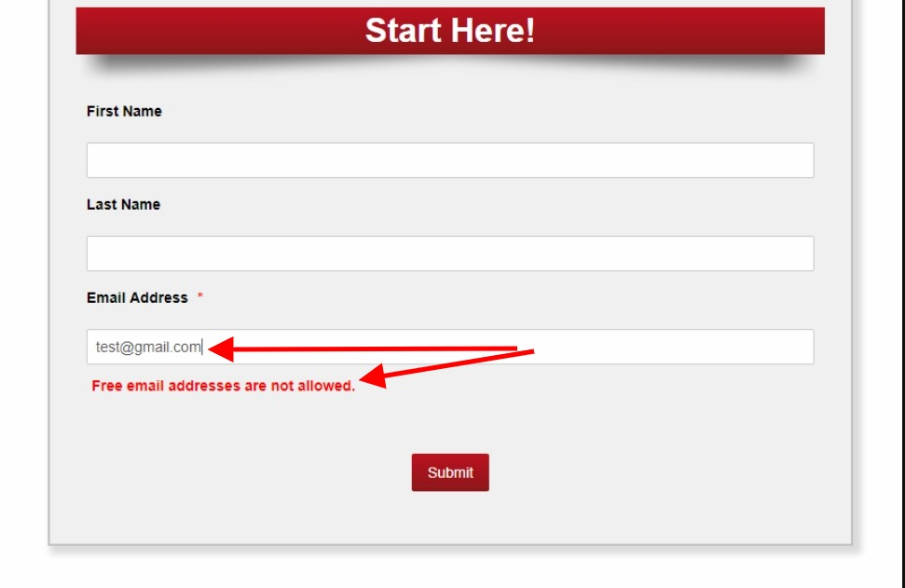
Task: Click the point where both red arrows begin
Action: [x=526, y=349]
